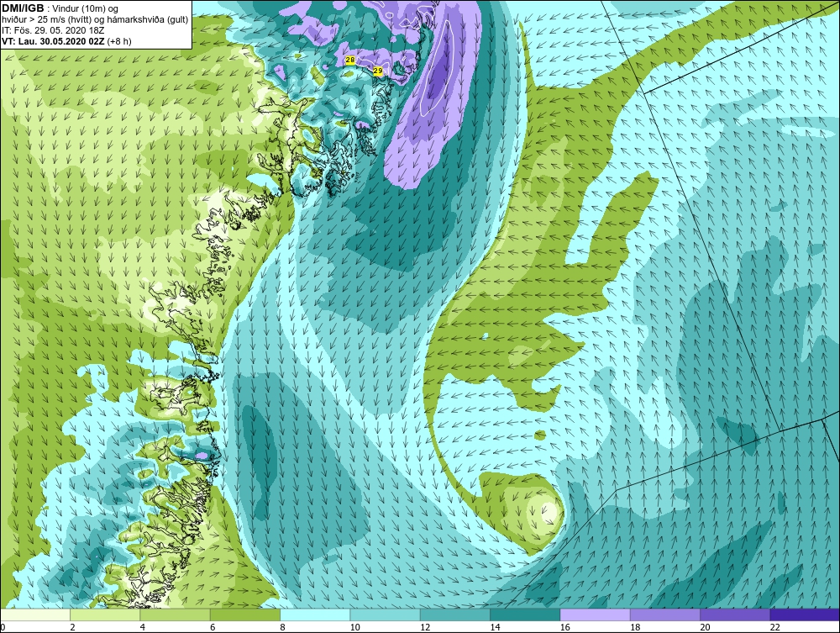Select the 16–18 m/s light purple swatch
This screenshot has width=840, height=633.
[x=596, y=615]
